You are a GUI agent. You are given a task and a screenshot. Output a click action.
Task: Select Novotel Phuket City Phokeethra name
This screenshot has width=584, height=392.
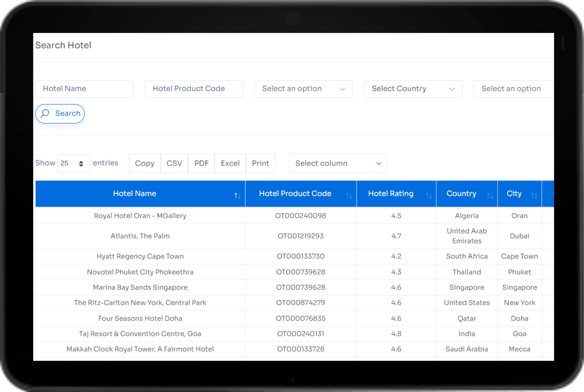[x=140, y=272]
